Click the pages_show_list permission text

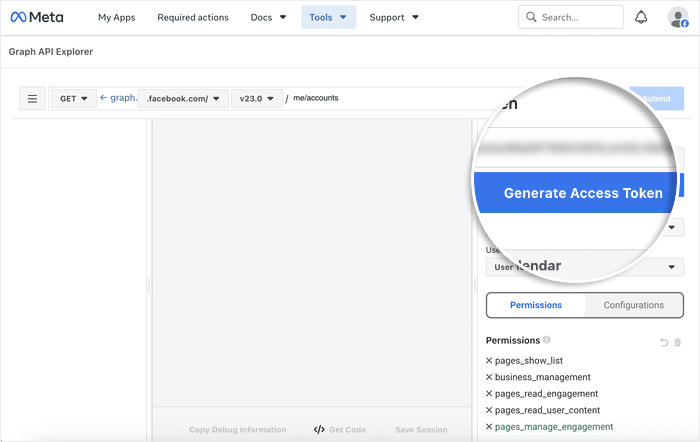tap(529, 360)
